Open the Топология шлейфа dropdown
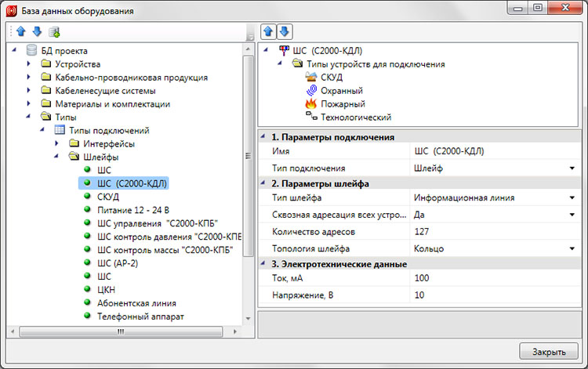 [x=572, y=249]
